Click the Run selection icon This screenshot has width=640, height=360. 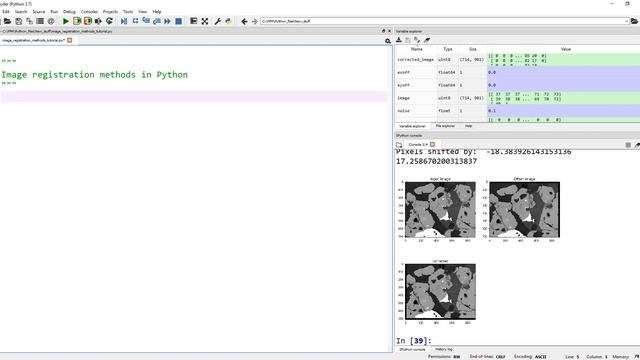[98, 21]
